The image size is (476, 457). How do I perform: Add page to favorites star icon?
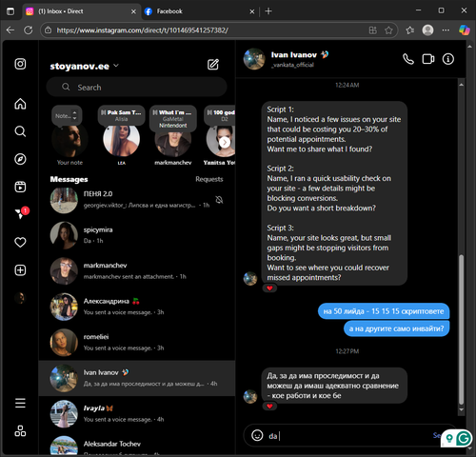click(388, 30)
